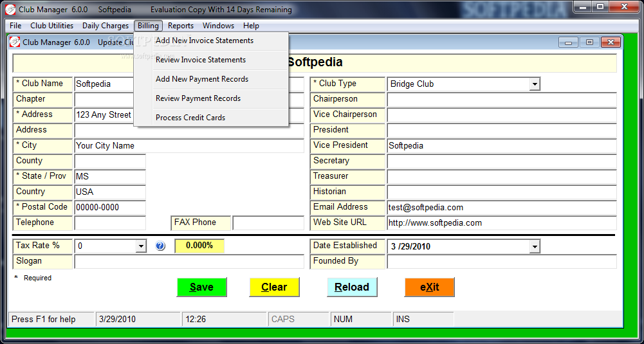Click the status bar date 3/29/2010
Screen dimensions: 644x344
tap(138, 319)
